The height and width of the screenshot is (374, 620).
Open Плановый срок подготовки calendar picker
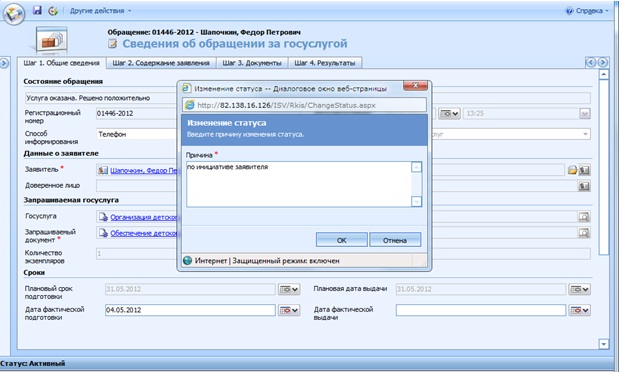[289, 289]
